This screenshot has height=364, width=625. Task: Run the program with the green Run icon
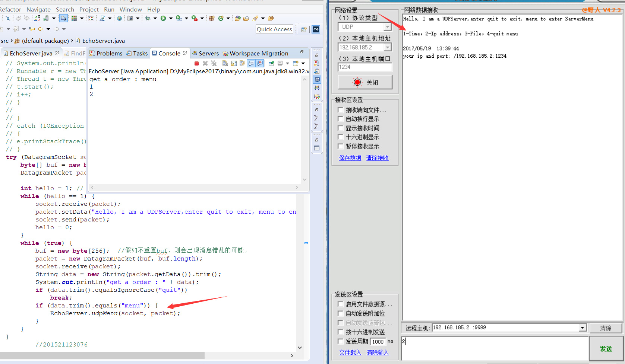pyautogui.click(x=163, y=18)
